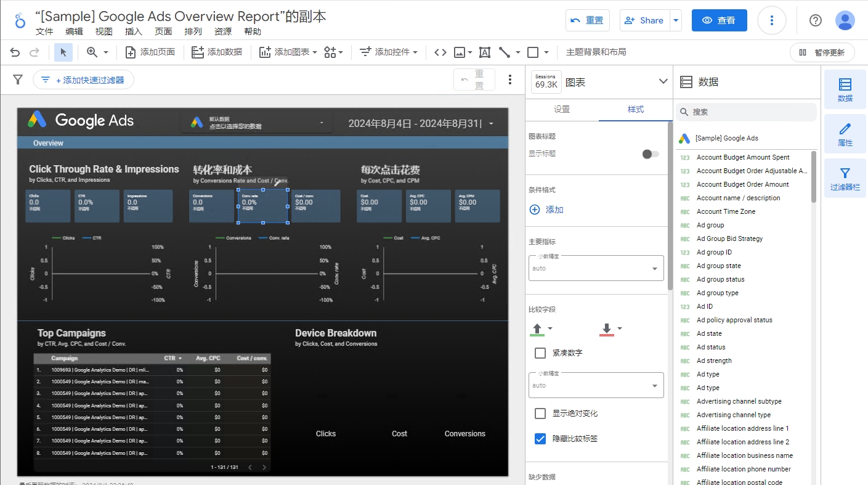Image resolution: width=868 pixels, height=485 pixels.
Task: Open the 插入 menu
Action: pyautogui.click(x=134, y=31)
